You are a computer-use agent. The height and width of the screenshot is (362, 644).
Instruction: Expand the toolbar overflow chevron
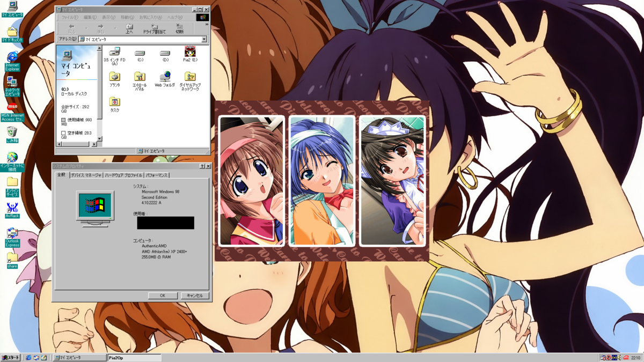tap(207, 25)
